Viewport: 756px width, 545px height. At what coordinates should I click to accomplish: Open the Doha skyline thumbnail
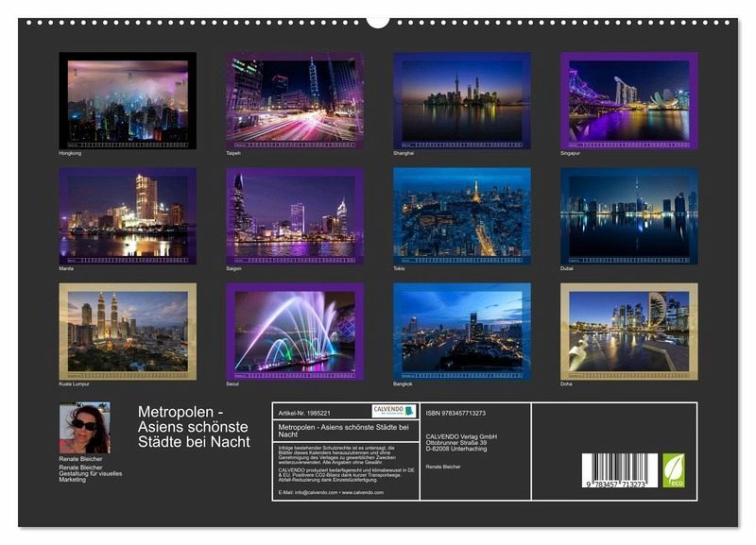click(629, 332)
